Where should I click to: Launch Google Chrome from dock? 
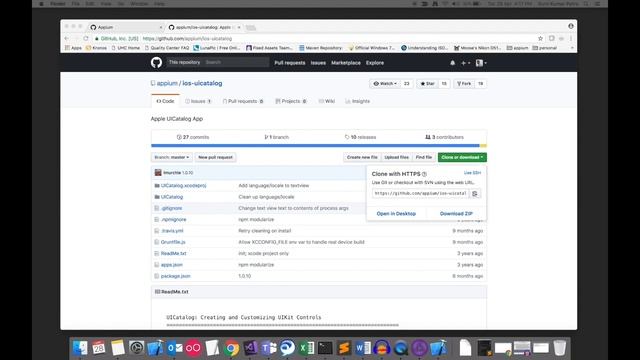231,348
